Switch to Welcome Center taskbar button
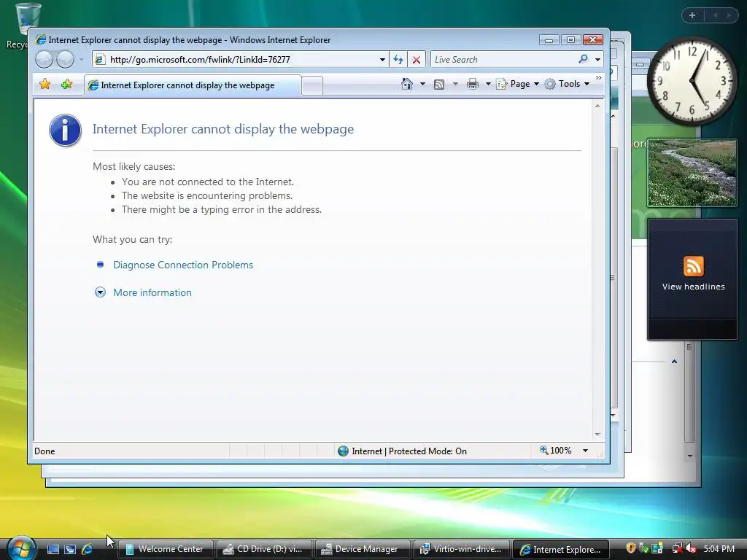The height and width of the screenshot is (560, 747). [164, 549]
